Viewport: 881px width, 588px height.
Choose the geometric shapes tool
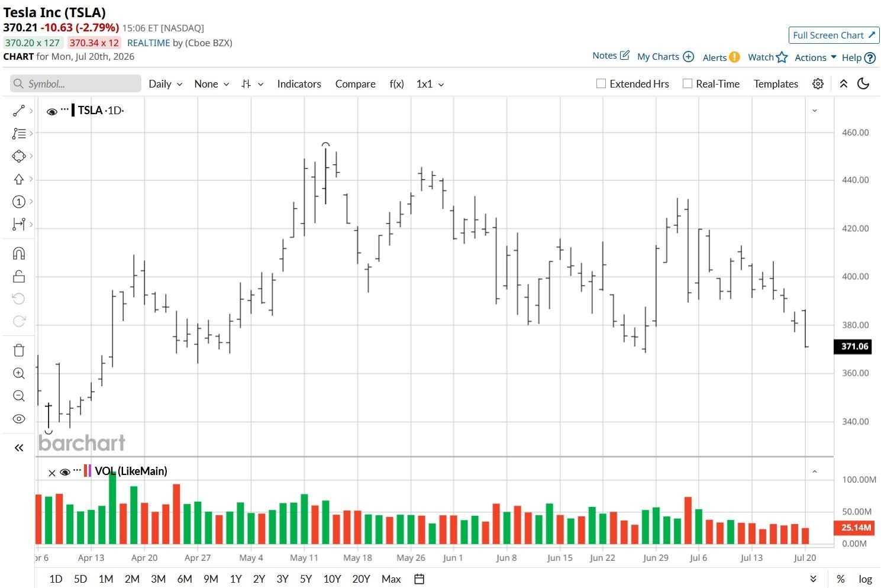coord(19,156)
